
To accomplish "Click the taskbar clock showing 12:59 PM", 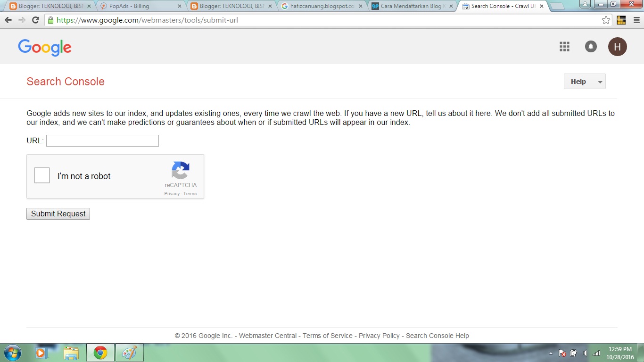I will tap(620, 349).
